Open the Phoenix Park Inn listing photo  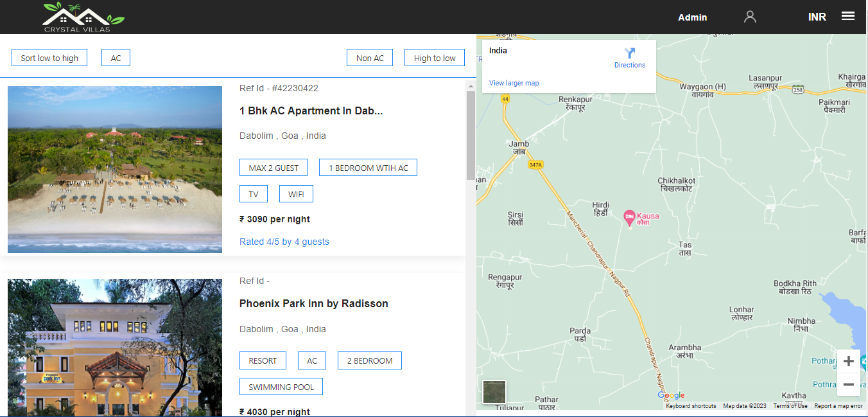114,347
